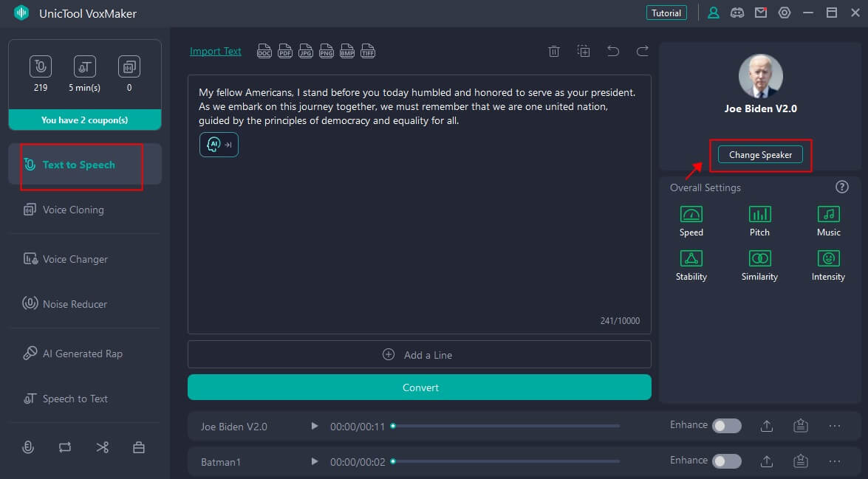This screenshot has height=479, width=868.
Task: Switch to Voice Cloning tab
Action: tap(73, 210)
